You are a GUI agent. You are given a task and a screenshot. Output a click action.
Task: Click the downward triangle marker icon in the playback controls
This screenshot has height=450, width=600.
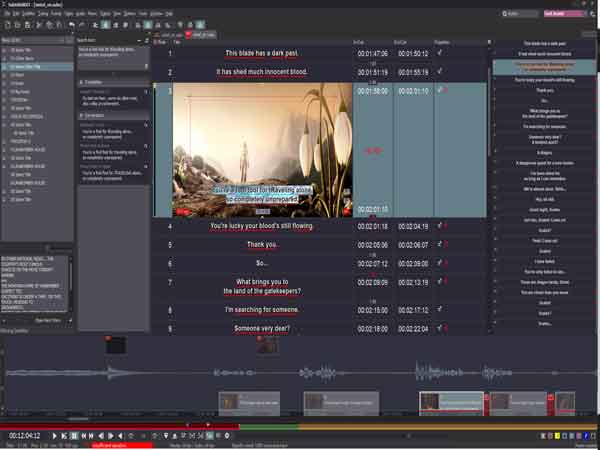[166, 435]
